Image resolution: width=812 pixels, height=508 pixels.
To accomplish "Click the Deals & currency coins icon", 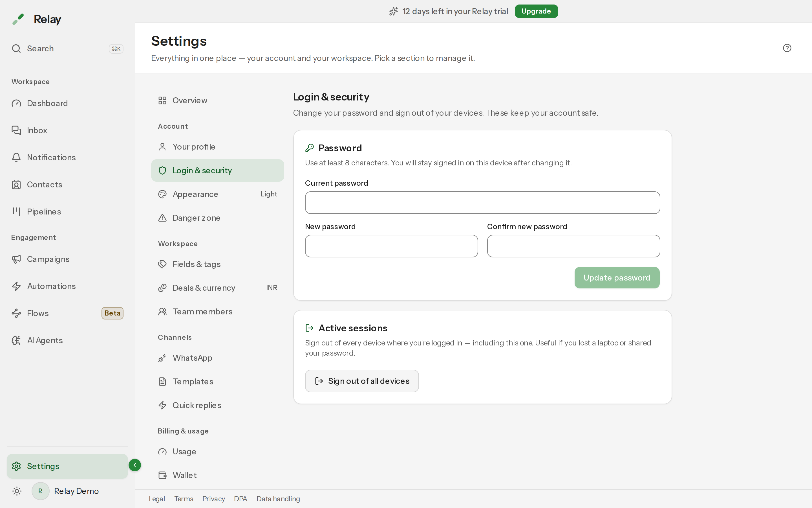I will click(162, 288).
